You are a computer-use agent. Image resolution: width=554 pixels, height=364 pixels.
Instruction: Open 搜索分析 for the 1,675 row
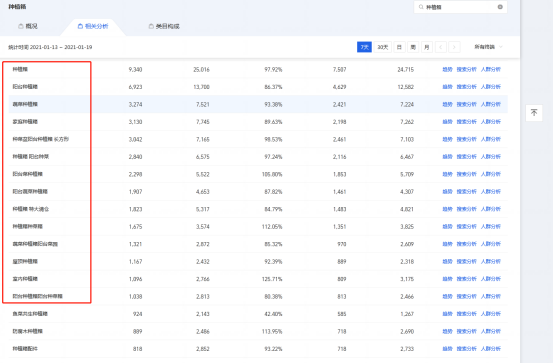[466, 227]
